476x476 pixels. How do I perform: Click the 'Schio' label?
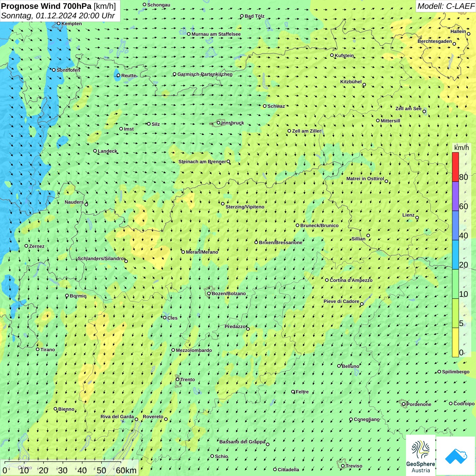coord(221,456)
